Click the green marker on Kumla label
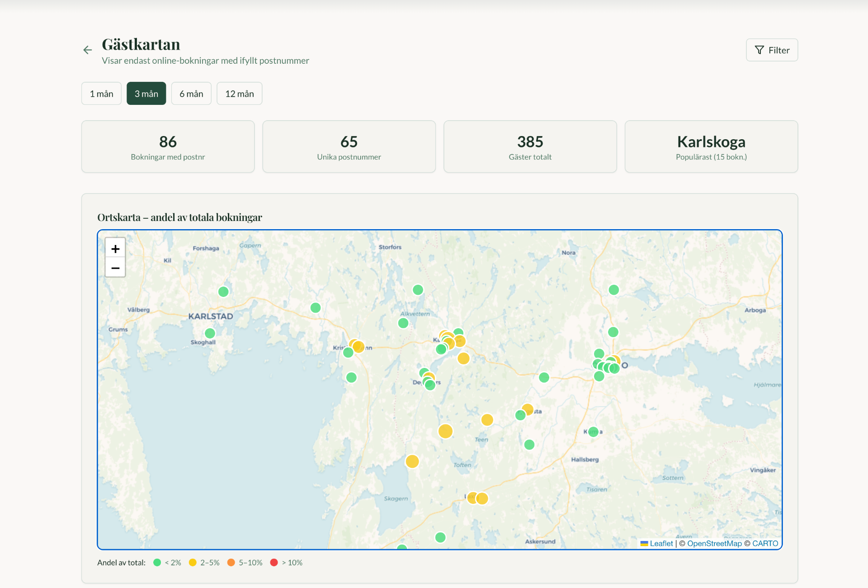Viewport: 868px width, 588px height. [x=593, y=432]
